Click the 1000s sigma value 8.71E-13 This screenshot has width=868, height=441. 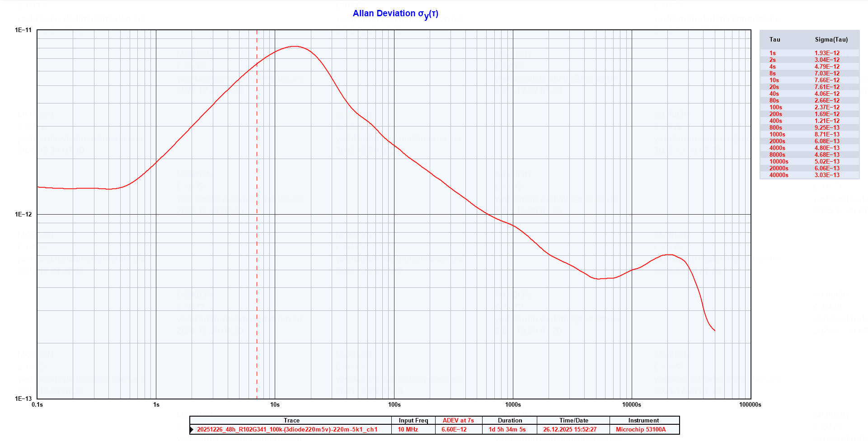(827, 134)
